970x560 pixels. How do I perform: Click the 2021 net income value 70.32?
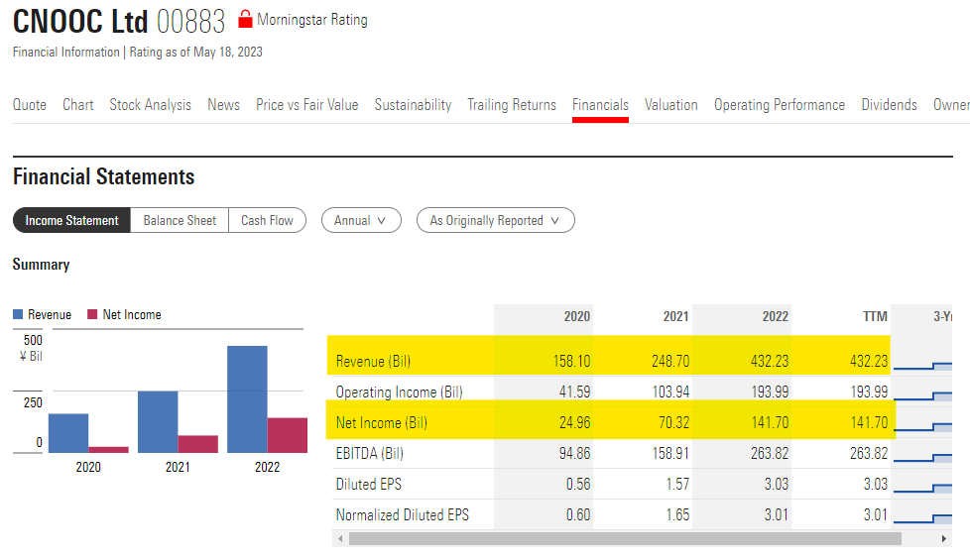click(674, 423)
